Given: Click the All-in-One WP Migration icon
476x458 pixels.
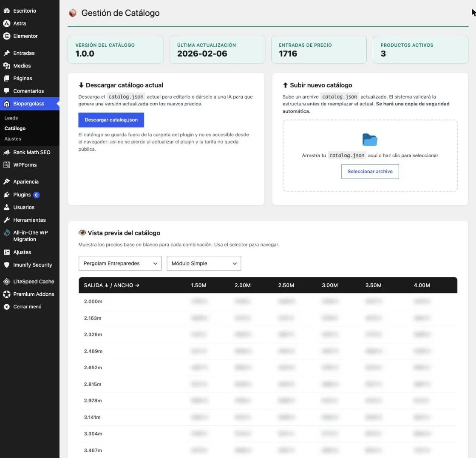Looking at the screenshot, I should click(7, 233).
